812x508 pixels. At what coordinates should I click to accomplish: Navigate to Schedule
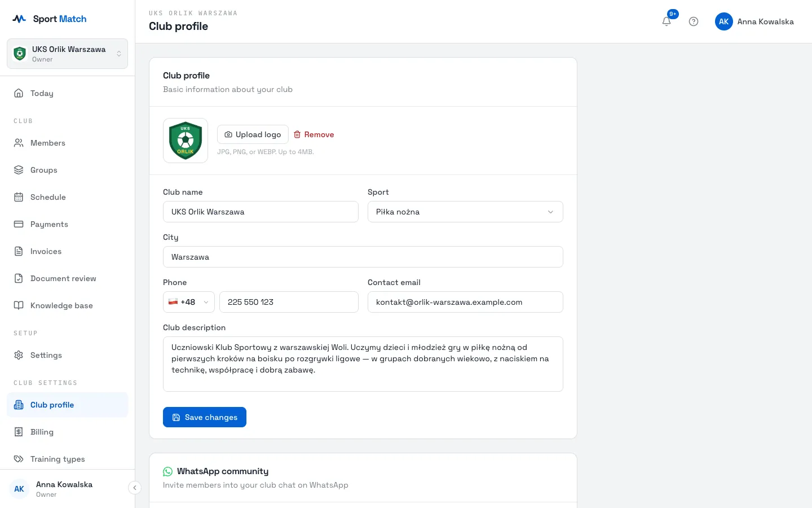coord(68,197)
